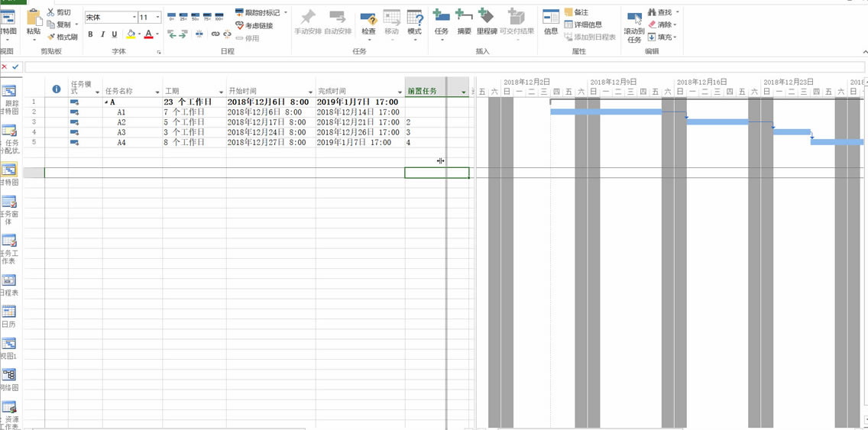Viewport: 868px width, 430px height.
Task: Apply the yellow background fill color
Action: [x=131, y=34]
